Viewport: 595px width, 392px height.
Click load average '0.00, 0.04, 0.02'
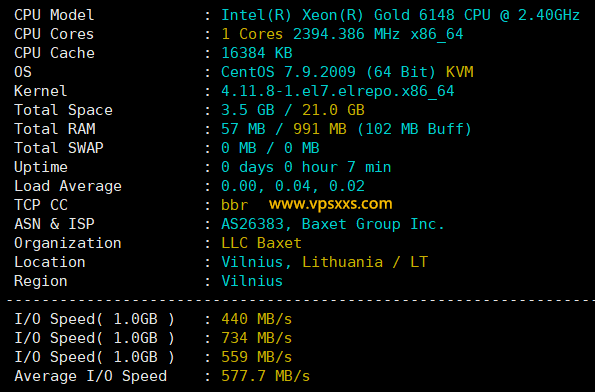click(x=293, y=186)
